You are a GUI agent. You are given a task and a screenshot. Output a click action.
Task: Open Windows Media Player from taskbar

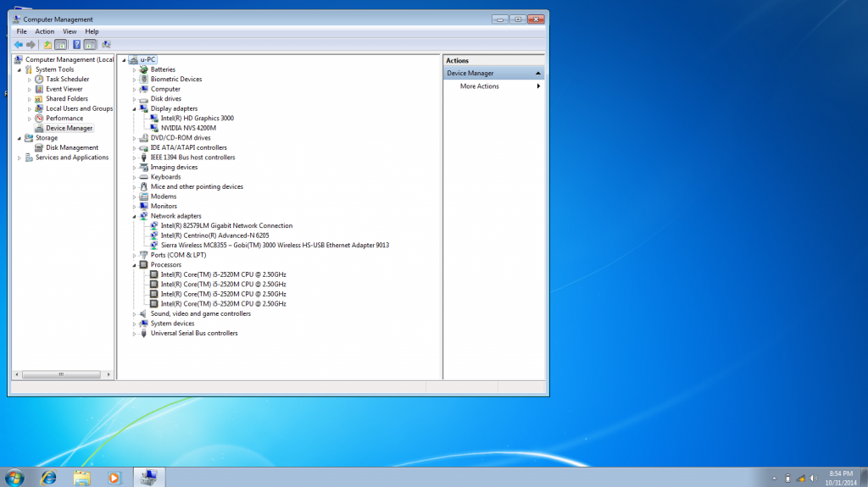click(x=114, y=477)
